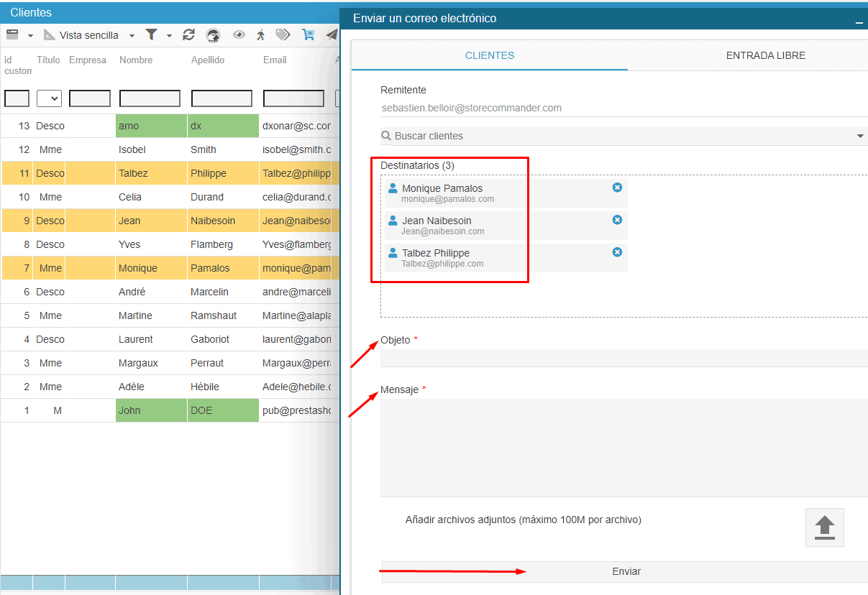Click the blue shopping cart icon

[x=309, y=34]
